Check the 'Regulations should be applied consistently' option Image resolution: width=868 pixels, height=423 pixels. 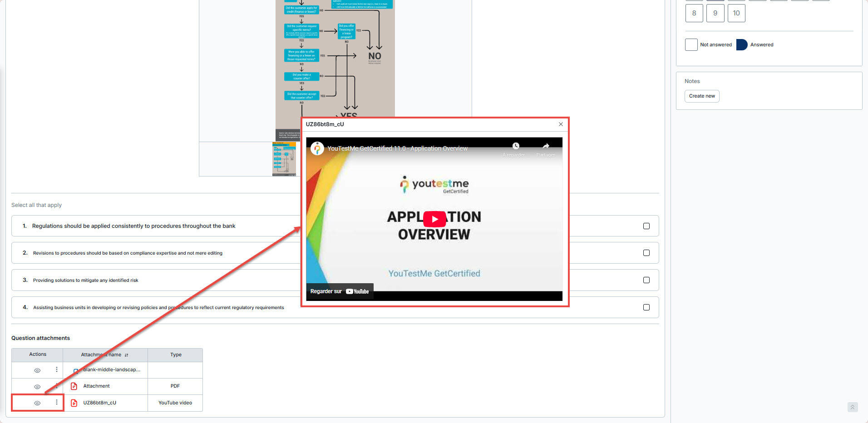tap(646, 226)
